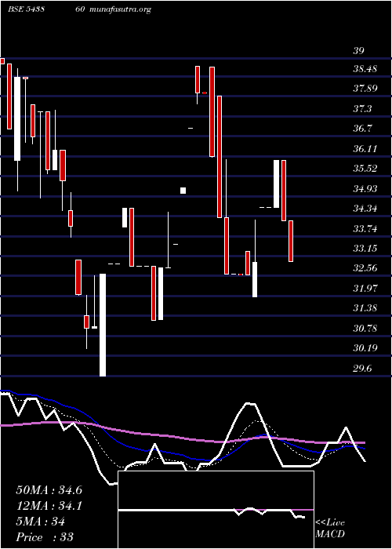Click the Price : 33 text
The width and height of the screenshot is (392, 549).
tap(45, 537)
